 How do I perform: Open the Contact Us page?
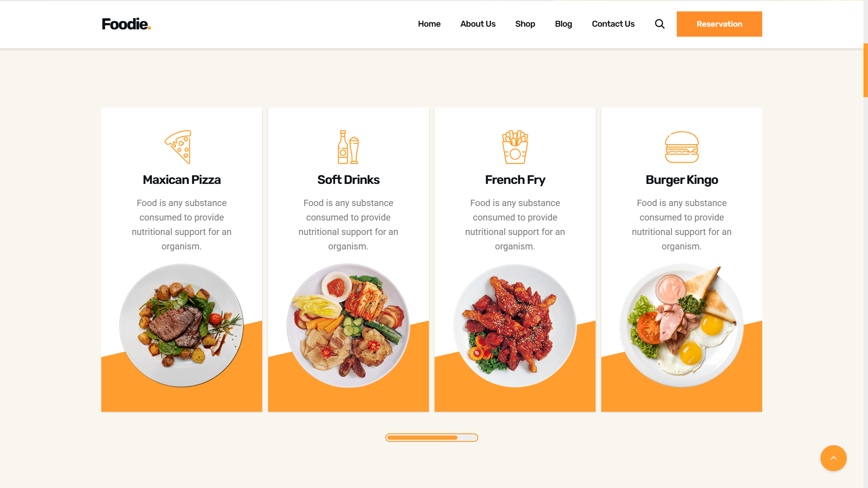(613, 24)
